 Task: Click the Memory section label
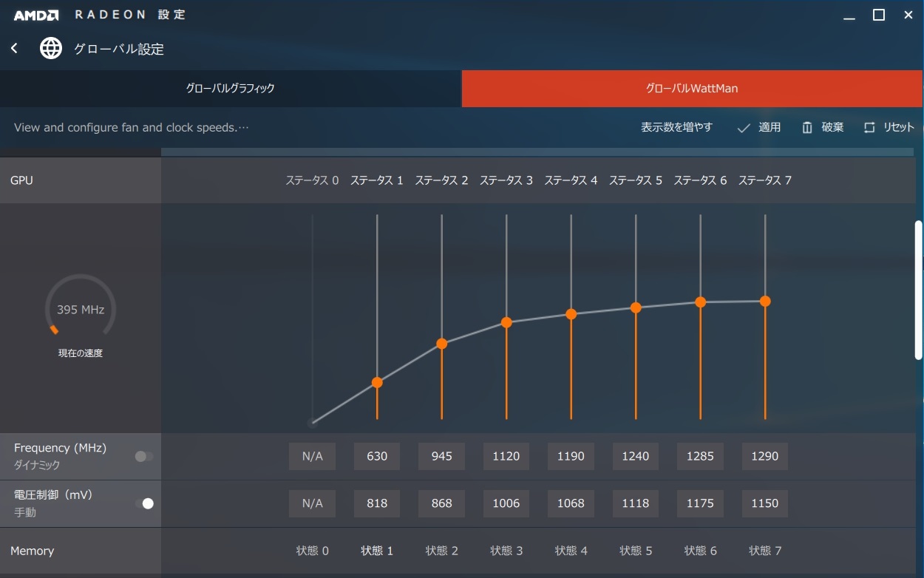pyautogui.click(x=32, y=551)
